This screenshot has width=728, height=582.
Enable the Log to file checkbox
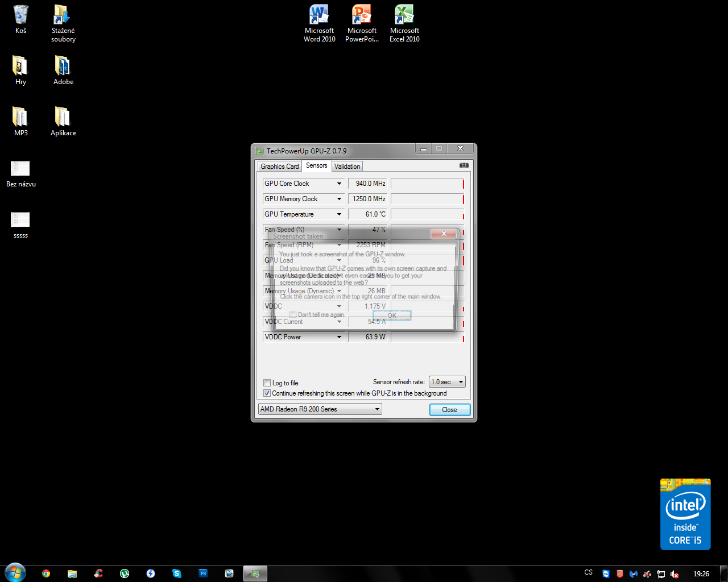pyautogui.click(x=267, y=383)
